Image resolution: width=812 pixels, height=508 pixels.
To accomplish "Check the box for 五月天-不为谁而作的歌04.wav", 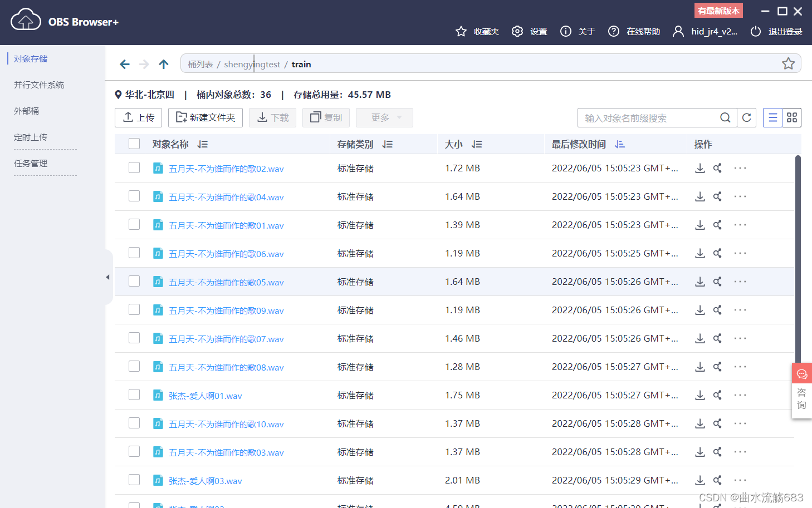I will pos(134,196).
